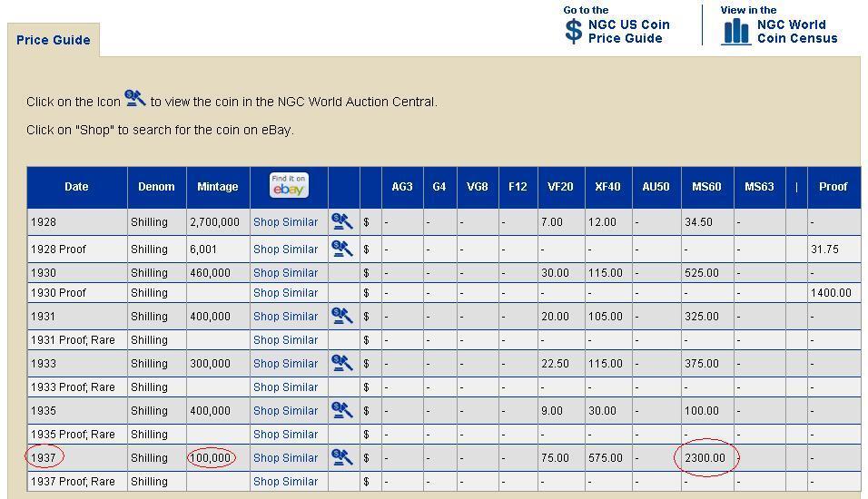Click auction gavel icon for 1931 row
868x499 pixels.
click(341, 316)
